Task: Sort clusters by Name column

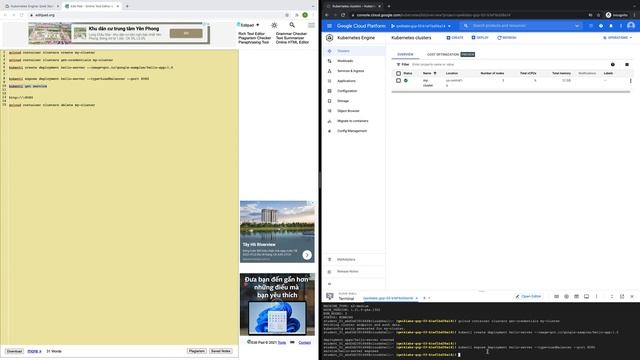Action: (x=429, y=73)
